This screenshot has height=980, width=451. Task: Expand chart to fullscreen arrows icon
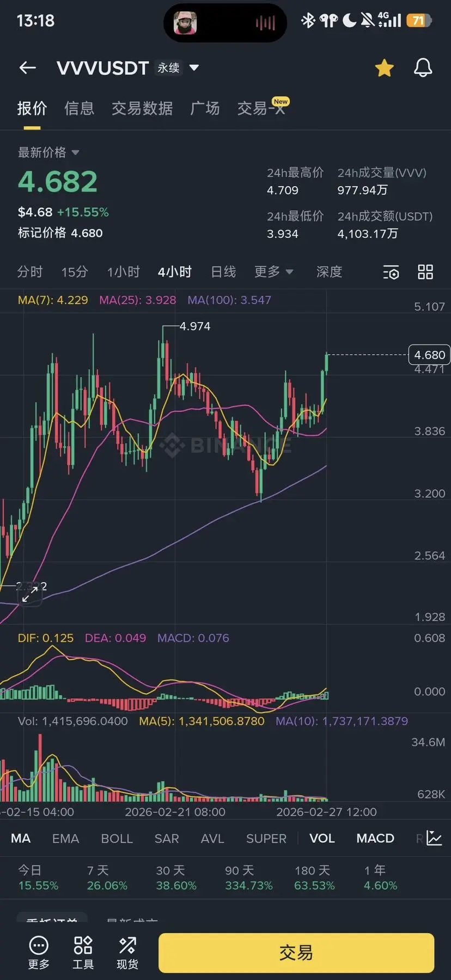click(x=29, y=595)
